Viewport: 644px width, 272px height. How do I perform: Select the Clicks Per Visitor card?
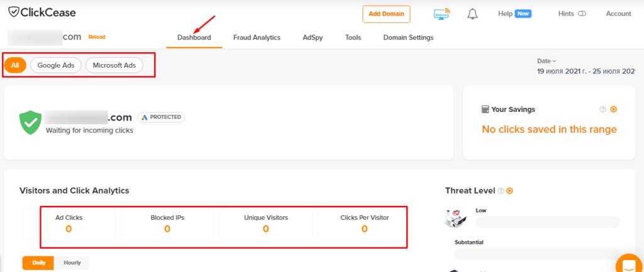[364, 224]
